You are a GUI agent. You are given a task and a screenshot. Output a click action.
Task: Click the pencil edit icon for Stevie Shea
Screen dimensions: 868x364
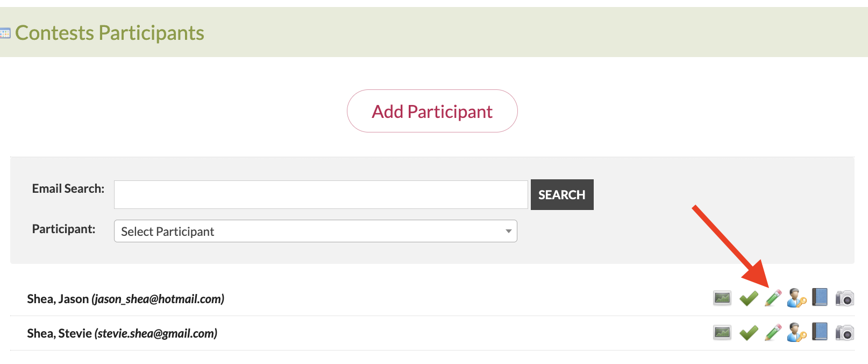773,332
